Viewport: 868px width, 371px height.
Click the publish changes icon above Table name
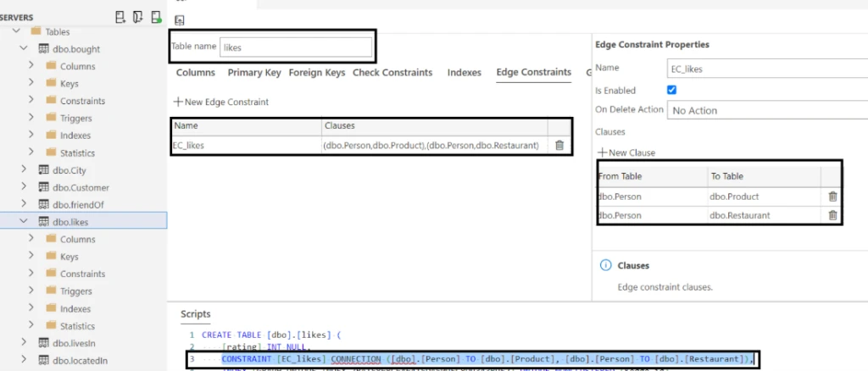[x=180, y=20]
